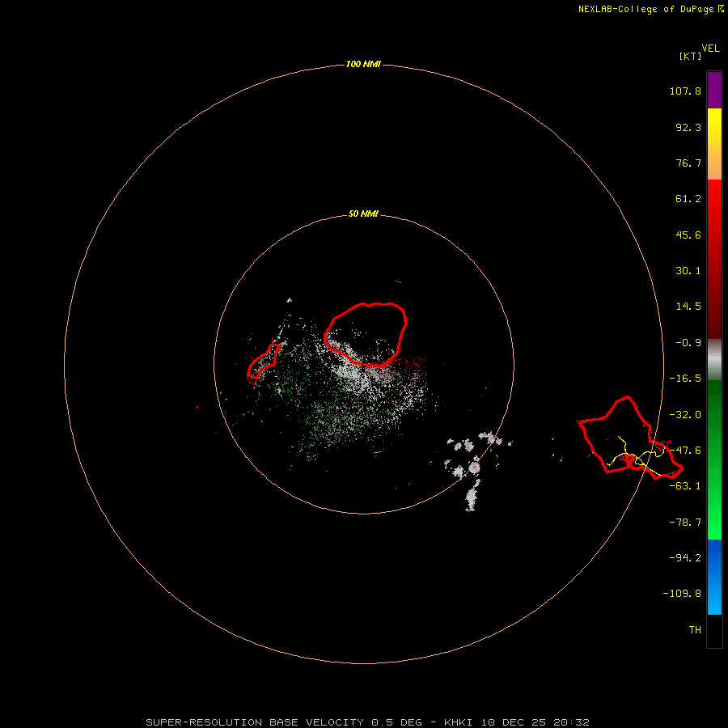Click the -47.6 legend value
728x728 pixels.
point(685,451)
